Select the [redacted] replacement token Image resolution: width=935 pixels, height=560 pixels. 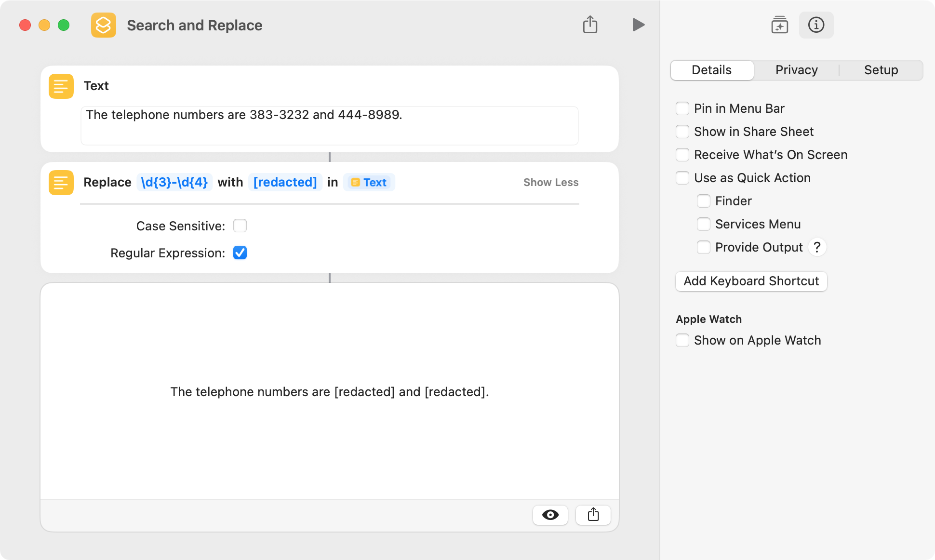point(285,182)
